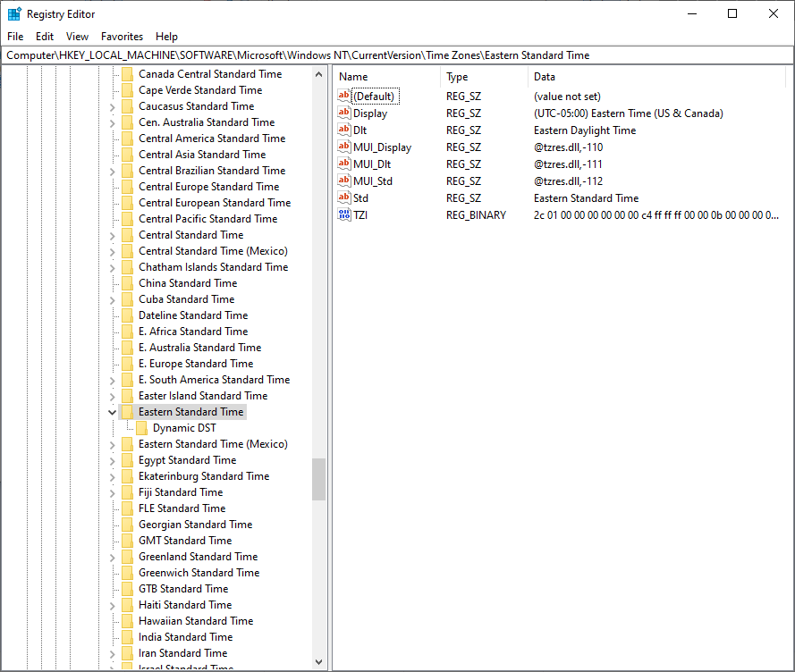
Task: Click the Fiji Standard Time folder icon
Action: point(127,492)
